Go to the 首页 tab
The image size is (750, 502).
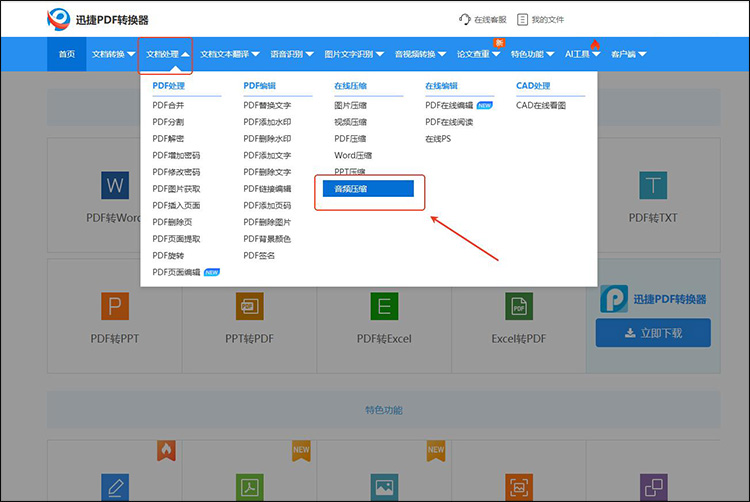66,54
